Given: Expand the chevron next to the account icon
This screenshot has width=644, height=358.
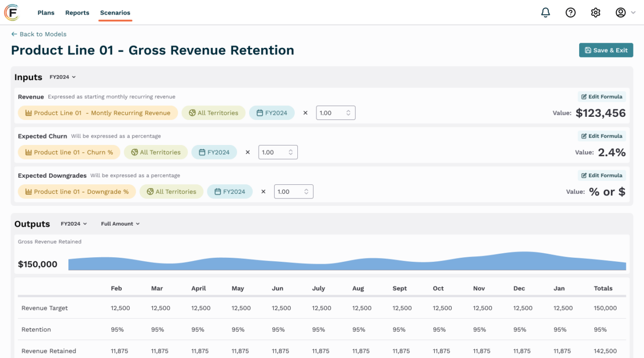Looking at the screenshot, I should coord(632,12).
